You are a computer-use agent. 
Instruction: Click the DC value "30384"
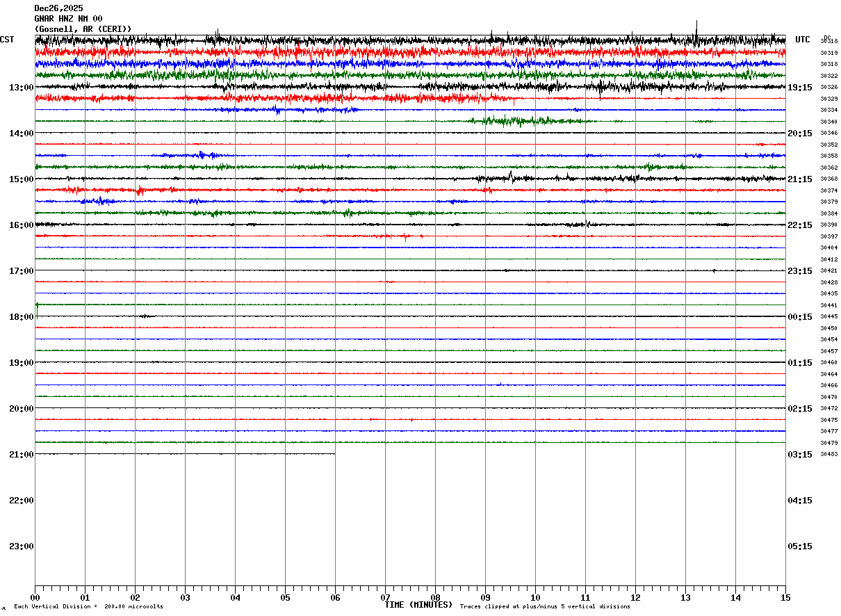[828, 213]
